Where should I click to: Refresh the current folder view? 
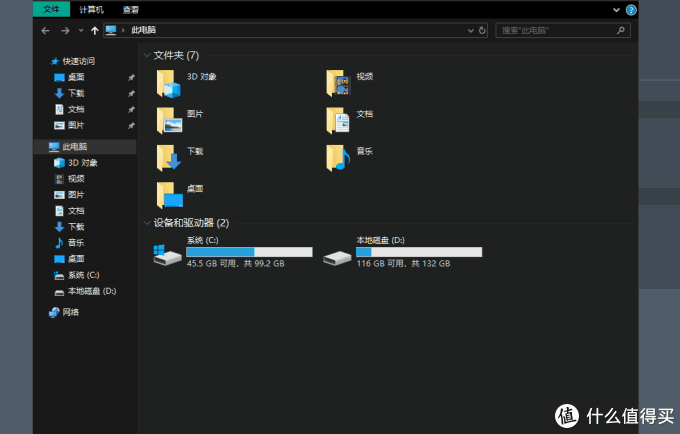[482, 30]
